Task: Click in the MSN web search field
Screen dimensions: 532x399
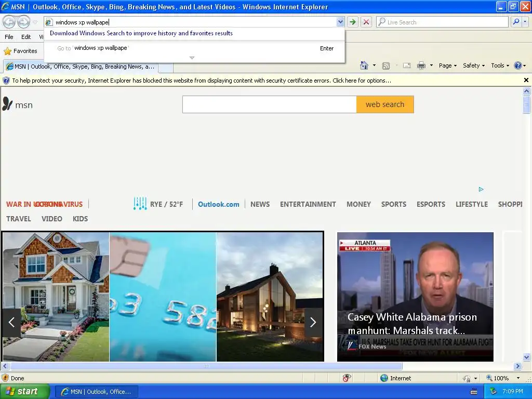Action: (270, 104)
